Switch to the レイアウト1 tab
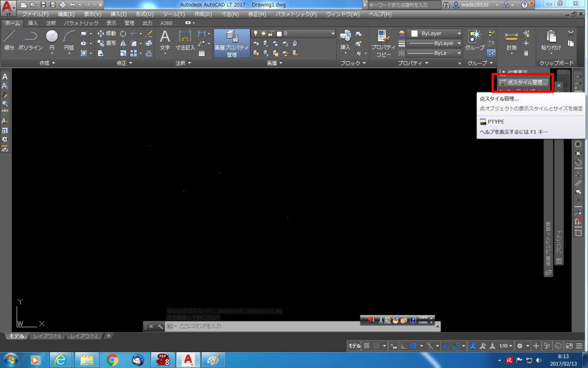The image size is (588, 368). click(47, 336)
